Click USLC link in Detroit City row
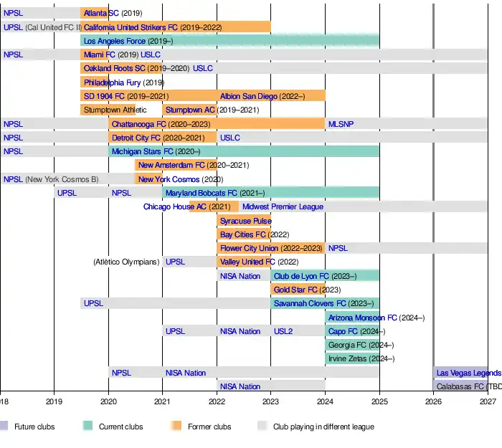The width and height of the screenshot is (502, 448). coord(230,138)
